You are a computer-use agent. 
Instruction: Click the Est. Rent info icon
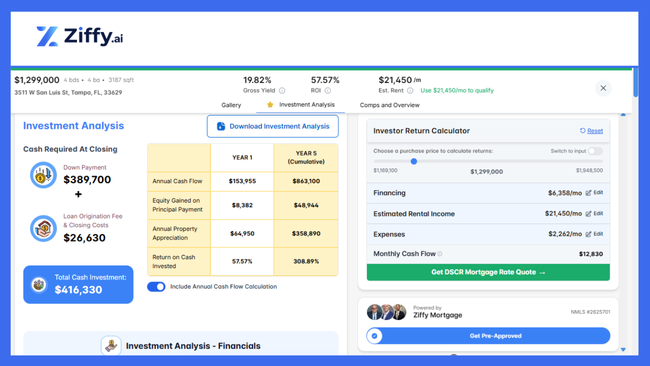click(x=410, y=90)
